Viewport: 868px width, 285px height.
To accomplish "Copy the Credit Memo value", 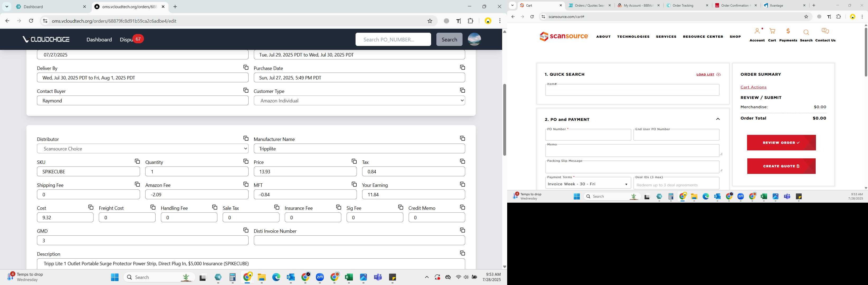I will [x=462, y=207].
